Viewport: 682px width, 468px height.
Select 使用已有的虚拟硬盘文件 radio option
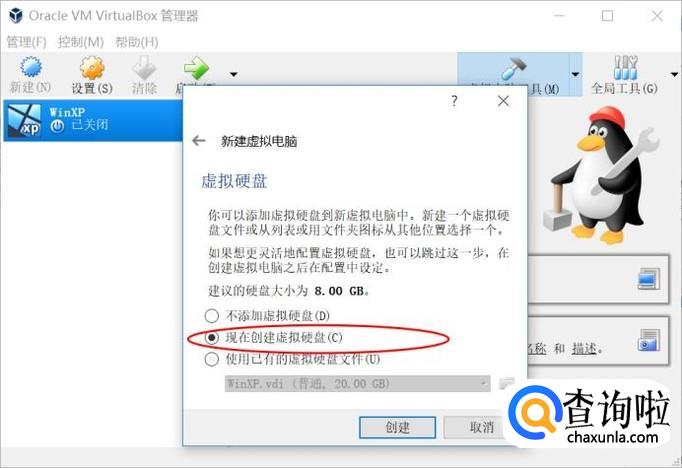(x=211, y=359)
